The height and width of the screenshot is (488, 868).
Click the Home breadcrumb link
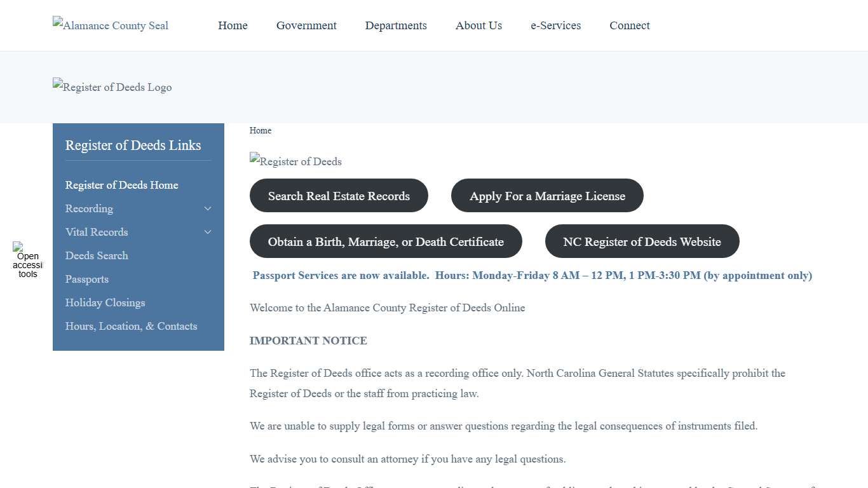pyautogui.click(x=261, y=130)
